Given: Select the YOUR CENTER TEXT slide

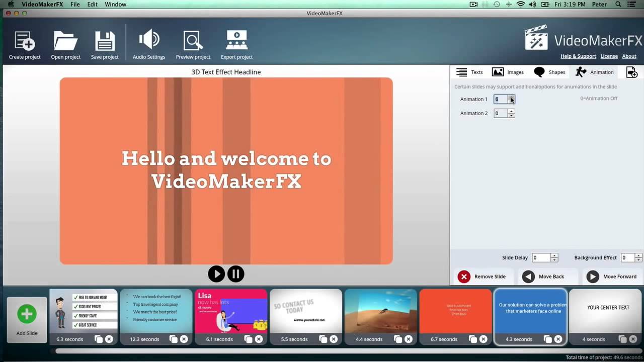Looking at the screenshot, I should 606,311.
